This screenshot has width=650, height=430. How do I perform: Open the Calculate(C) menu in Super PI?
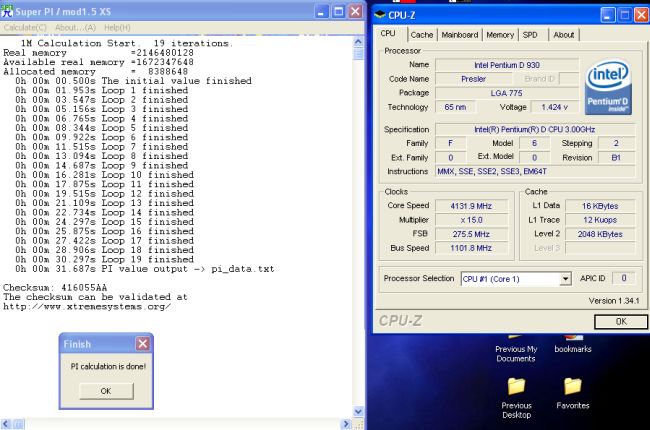[x=25, y=28]
